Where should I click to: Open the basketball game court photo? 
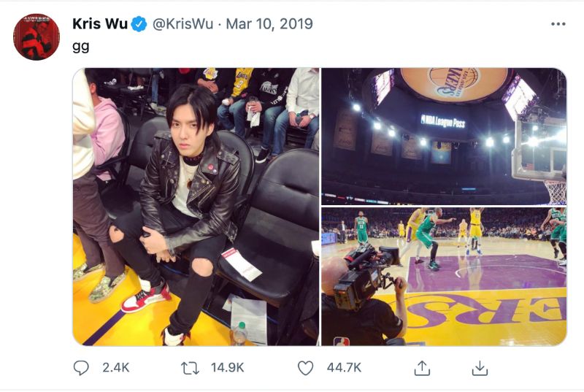click(x=444, y=277)
